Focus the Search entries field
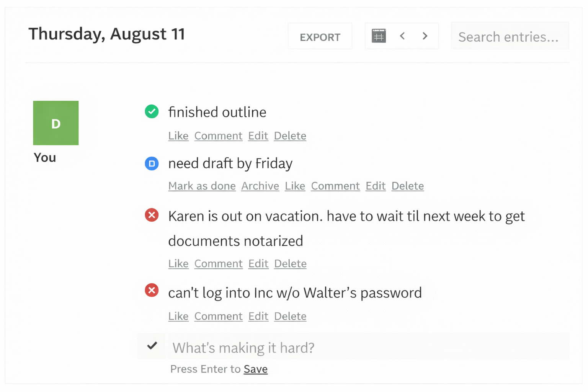 (510, 37)
